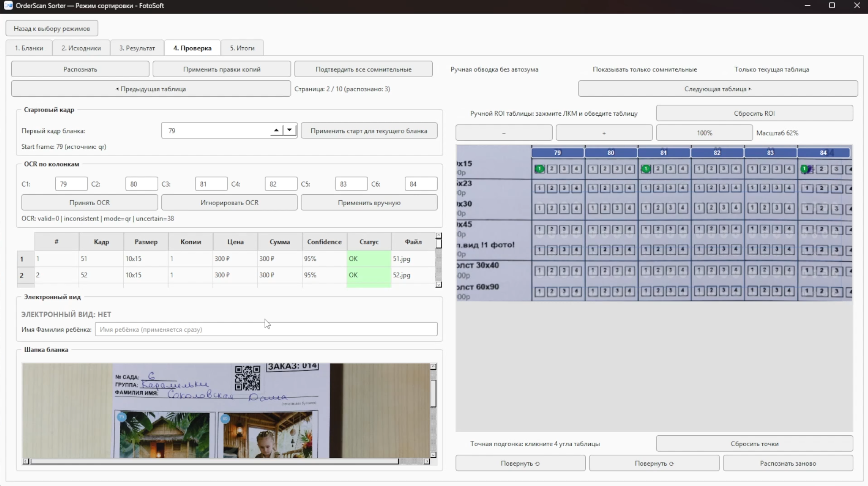The width and height of the screenshot is (868, 486).
Task: Switch to the '5. Итоги' tab
Action: click(242, 48)
